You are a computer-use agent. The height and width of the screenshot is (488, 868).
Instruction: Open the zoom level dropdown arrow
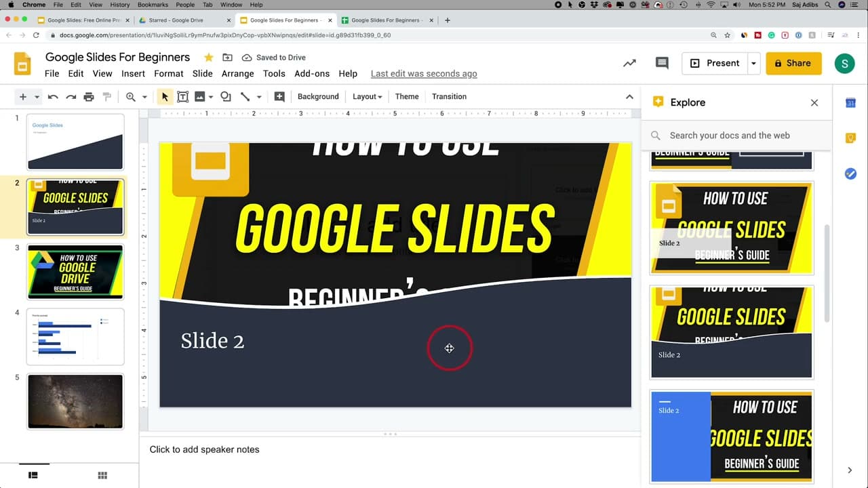(x=144, y=97)
